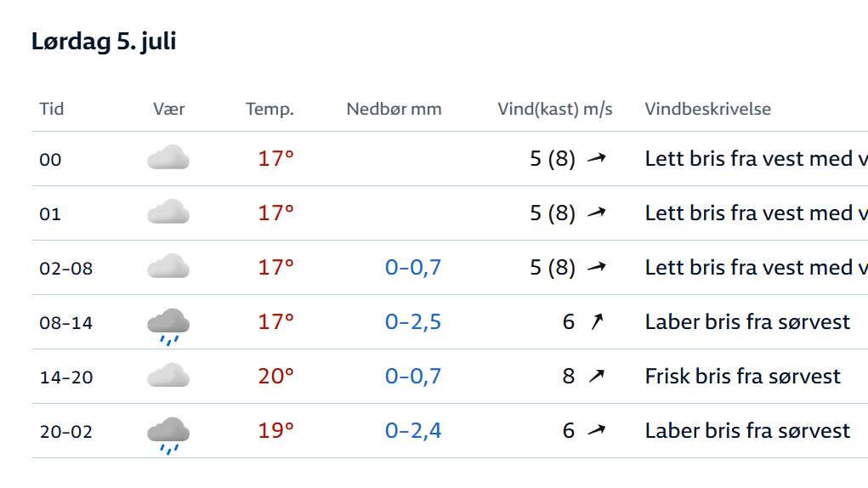The width and height of the screenshot is (868, 488).
Task: Click the cloudy icon for 14-20
Action: [168, 375]
